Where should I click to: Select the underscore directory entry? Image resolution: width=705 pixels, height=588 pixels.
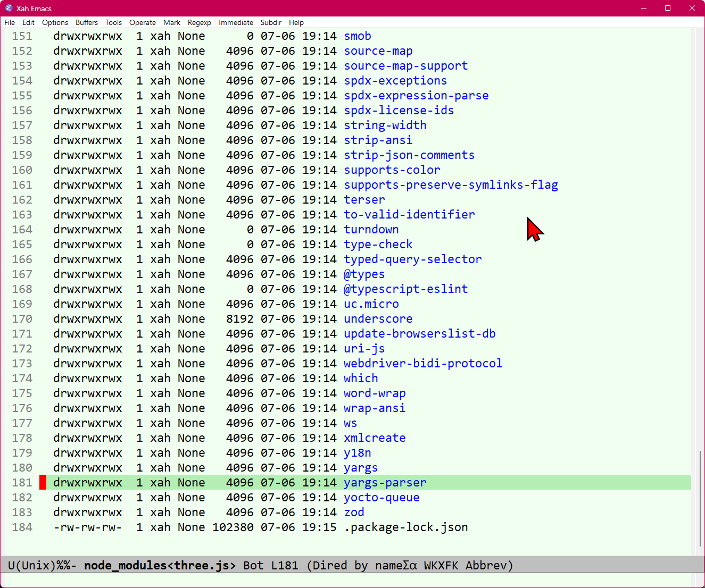[378, 319]
